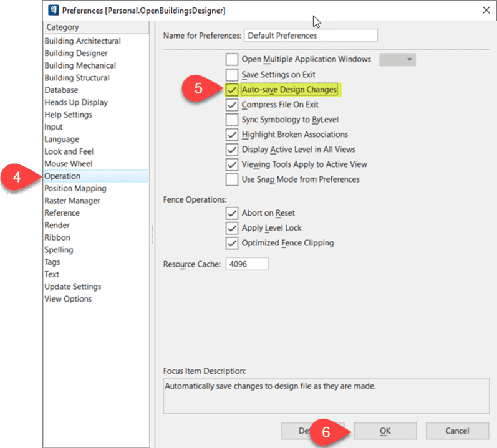Screen dimensions: 497x448
Task: Select the Operation category
Action: coord(96,176)
